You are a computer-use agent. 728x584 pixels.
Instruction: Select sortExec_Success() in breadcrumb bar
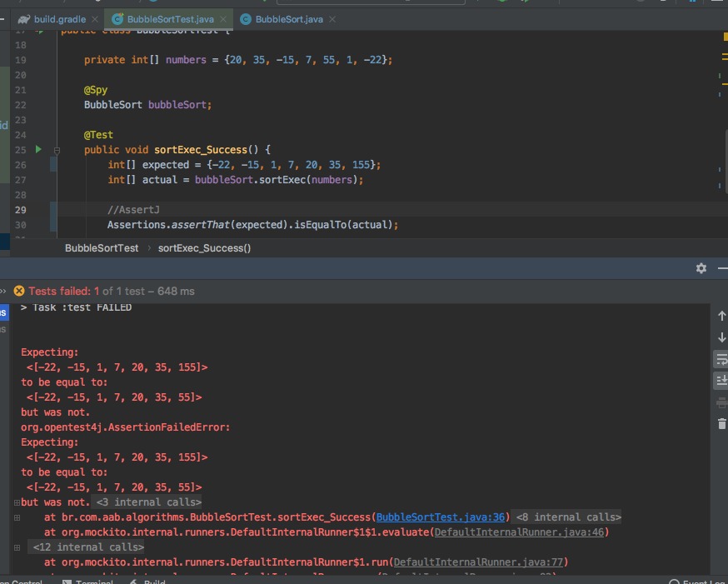pos(204,248)
